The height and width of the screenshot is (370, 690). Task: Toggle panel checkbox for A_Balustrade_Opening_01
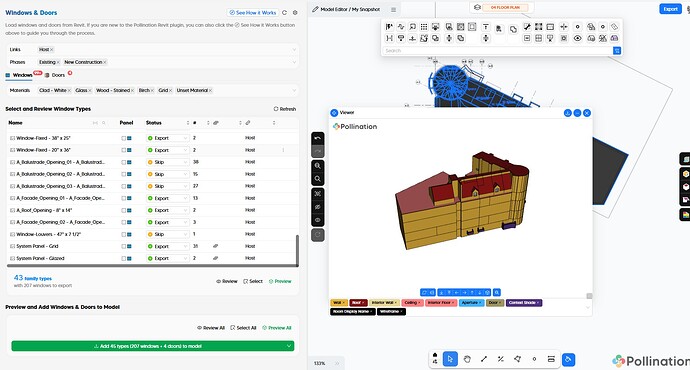124,162
